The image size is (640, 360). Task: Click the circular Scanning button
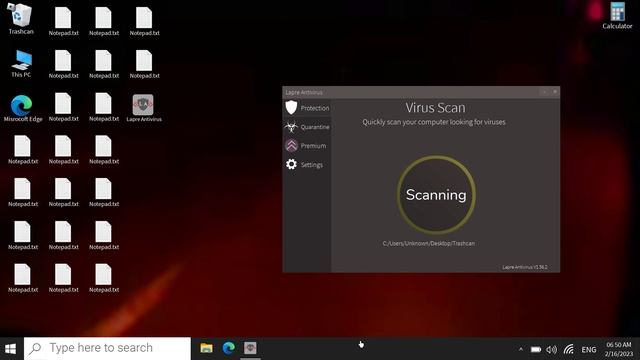pos(436,195)
